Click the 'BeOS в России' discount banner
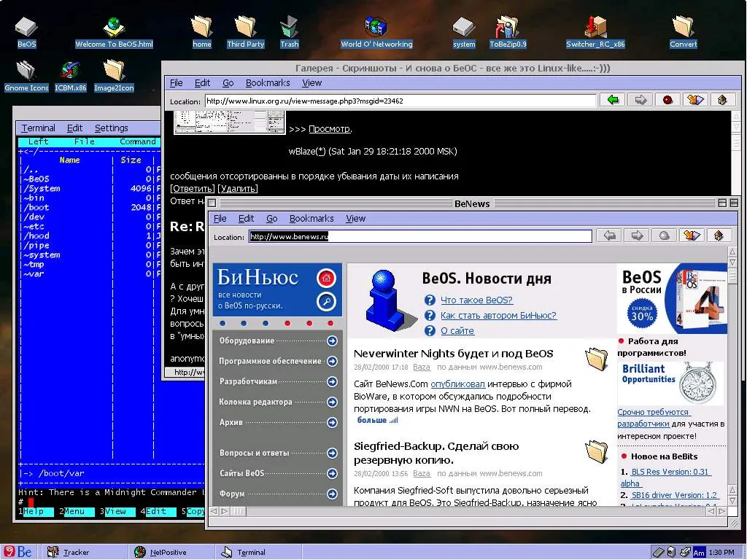Screen dimensions: 747x560 click(x=672, y=298)
